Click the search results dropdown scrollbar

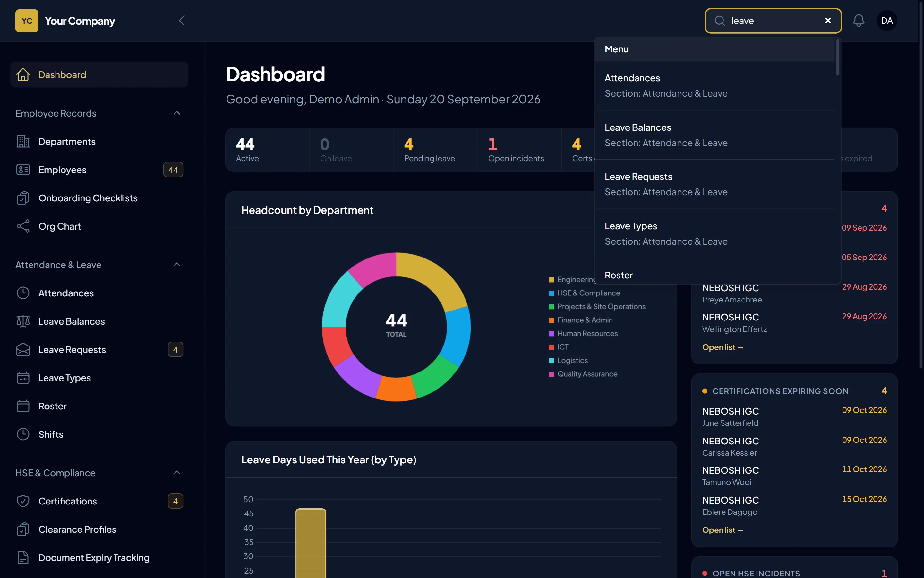point(838,57)
